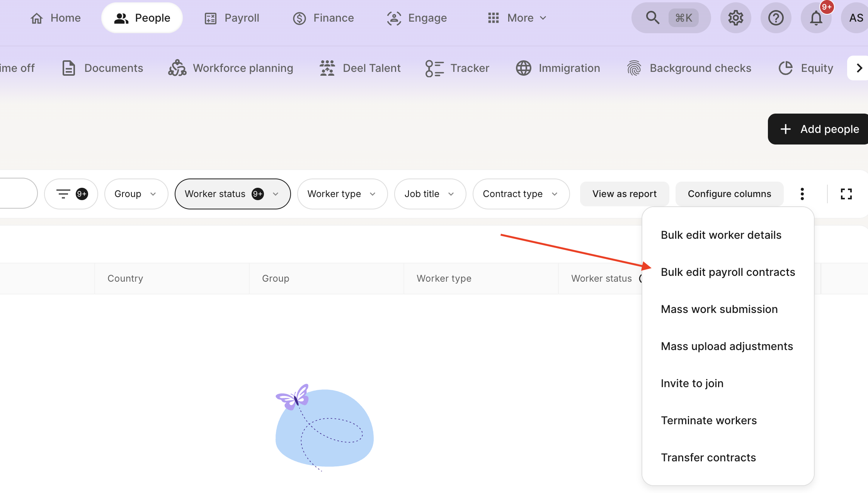Screen dimensions: 868x493
Task: Select Bulk edit payroll contracts
Action: point(728,272)
